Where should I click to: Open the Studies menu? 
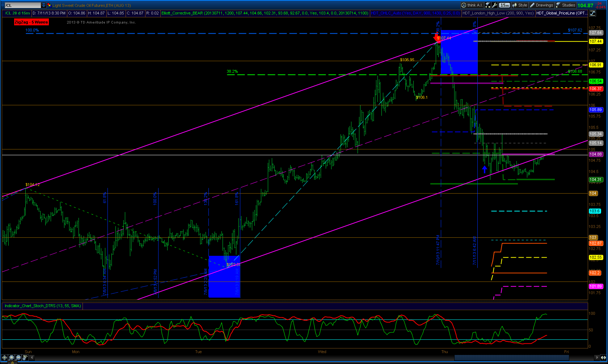coord(566,5)
